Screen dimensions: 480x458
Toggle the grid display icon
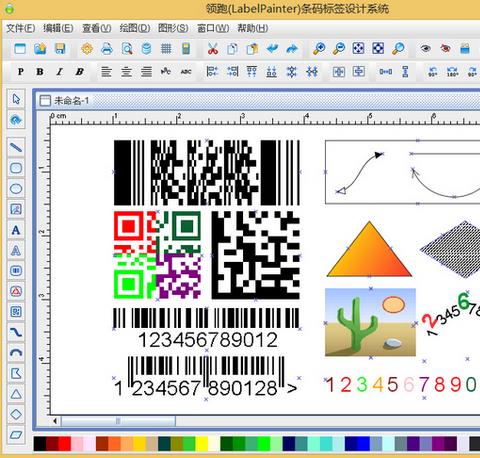166,49
